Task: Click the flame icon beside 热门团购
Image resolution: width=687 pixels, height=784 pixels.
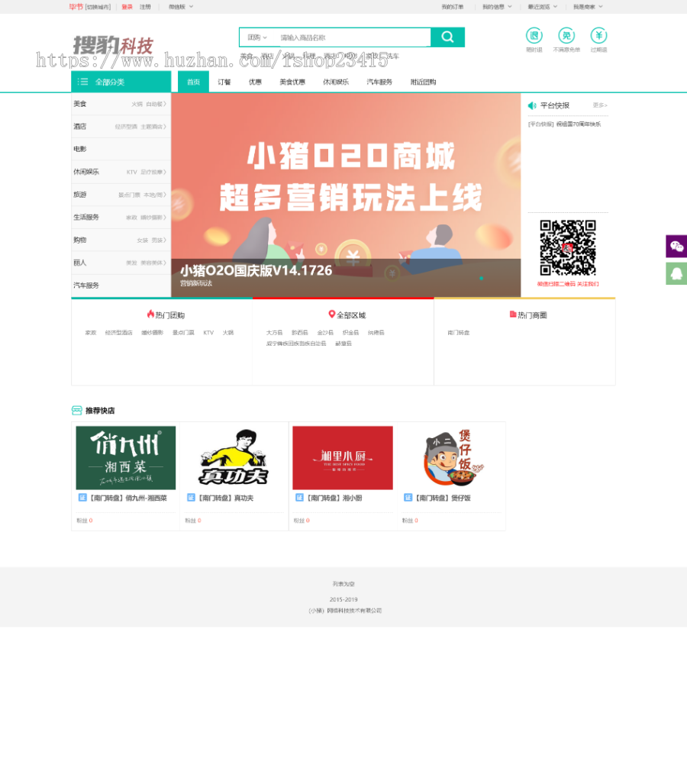Action: (149, 315)
